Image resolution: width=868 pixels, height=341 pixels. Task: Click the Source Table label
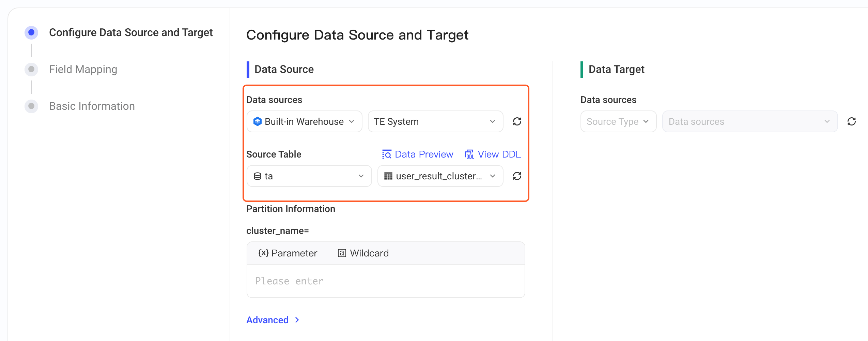point(274,154)
